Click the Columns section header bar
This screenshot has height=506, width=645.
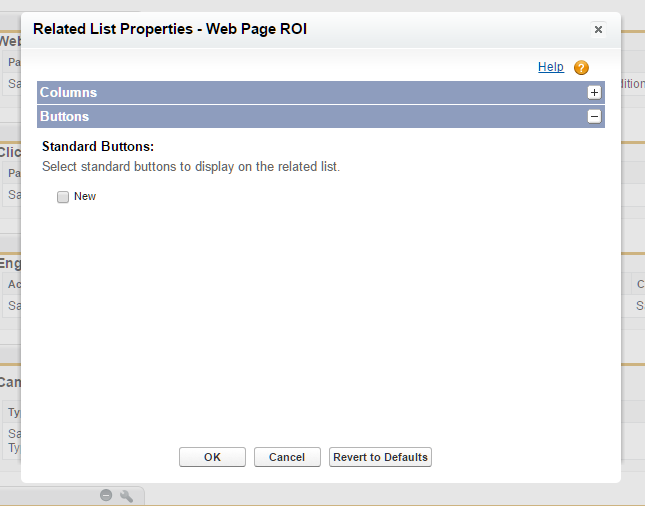(300, 92)
